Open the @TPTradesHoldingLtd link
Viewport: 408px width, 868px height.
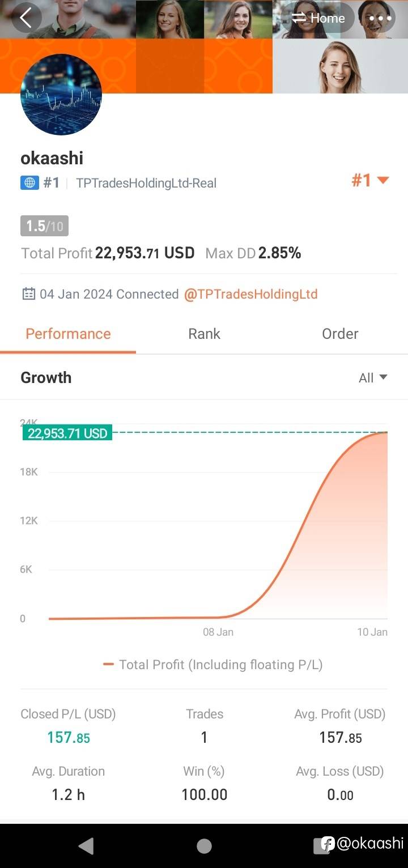coord(250,294)
